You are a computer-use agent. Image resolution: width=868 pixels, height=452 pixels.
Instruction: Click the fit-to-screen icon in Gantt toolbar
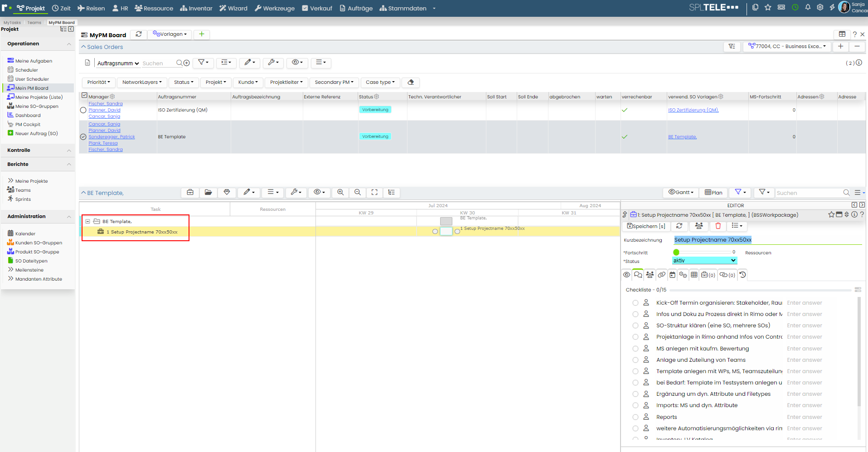(374, 192)
